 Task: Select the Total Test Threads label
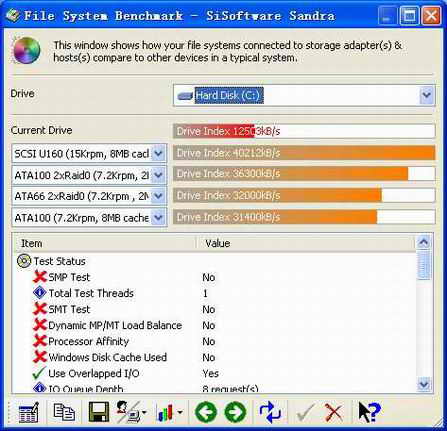(x=91, y=293)
